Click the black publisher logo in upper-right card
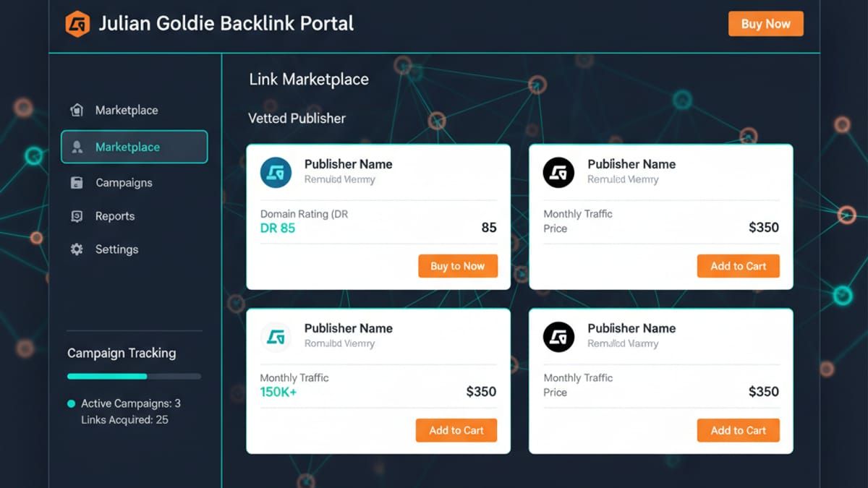 [x=558, y=174]
